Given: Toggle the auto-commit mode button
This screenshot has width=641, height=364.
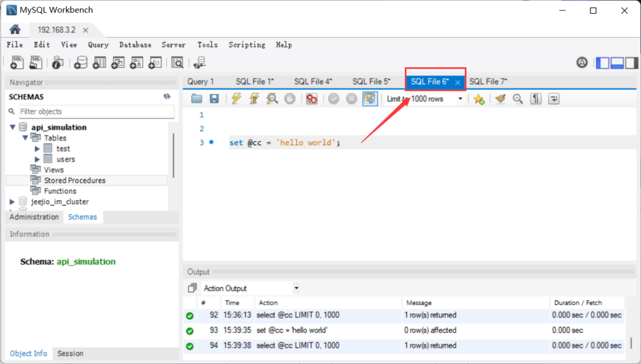Looking at the screenshot, I should [x=370, y=99].
